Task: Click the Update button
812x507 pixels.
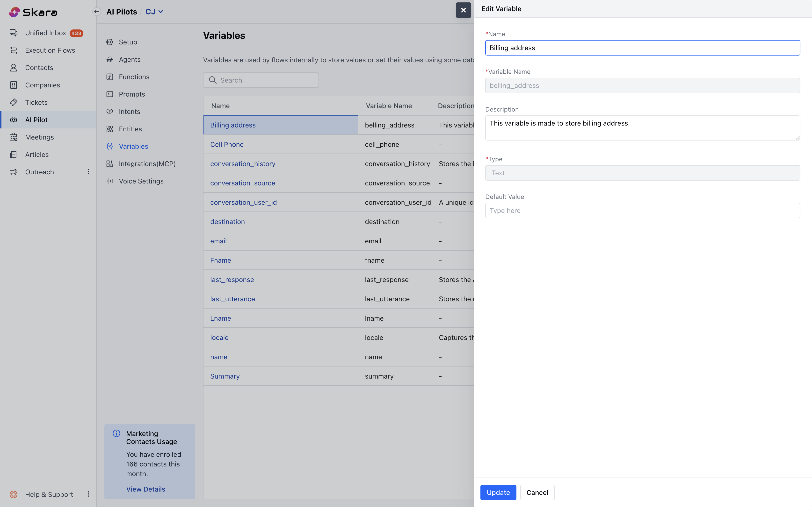Action: pos(498,492)
